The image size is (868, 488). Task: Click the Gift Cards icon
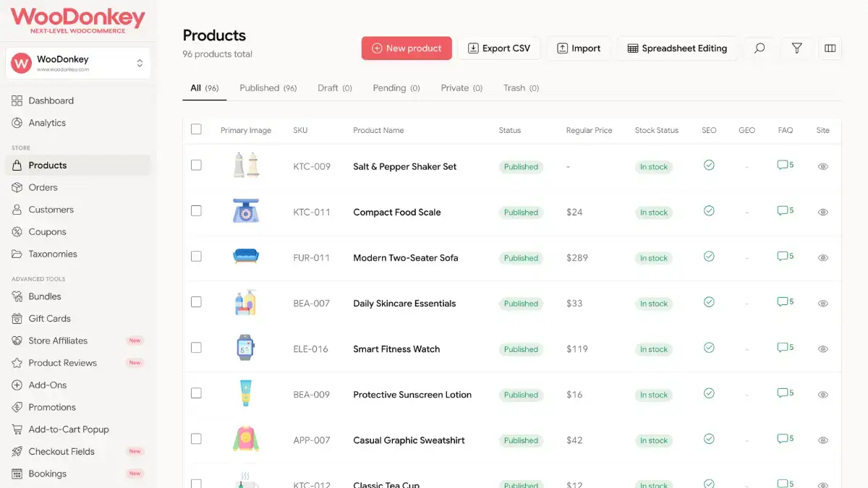point(17,319)
